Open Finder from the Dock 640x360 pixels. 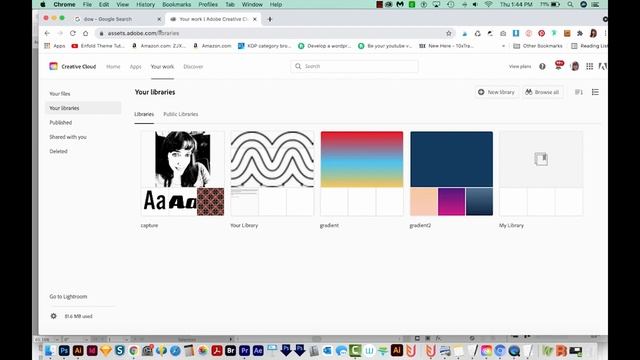(x=50, y=351)
